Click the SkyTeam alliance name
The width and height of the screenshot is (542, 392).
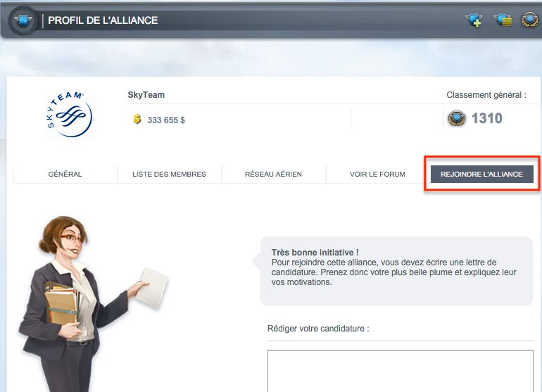pos(146,95)
